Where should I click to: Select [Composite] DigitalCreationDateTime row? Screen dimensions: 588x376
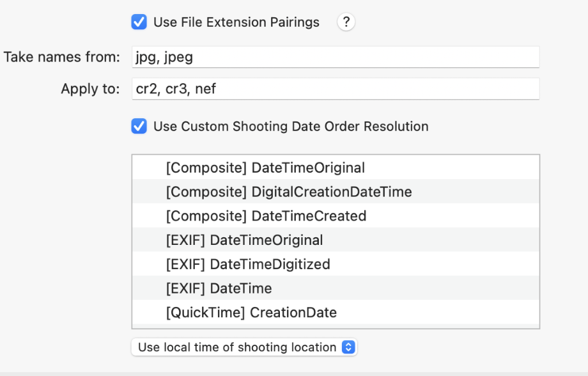point(336,192)
